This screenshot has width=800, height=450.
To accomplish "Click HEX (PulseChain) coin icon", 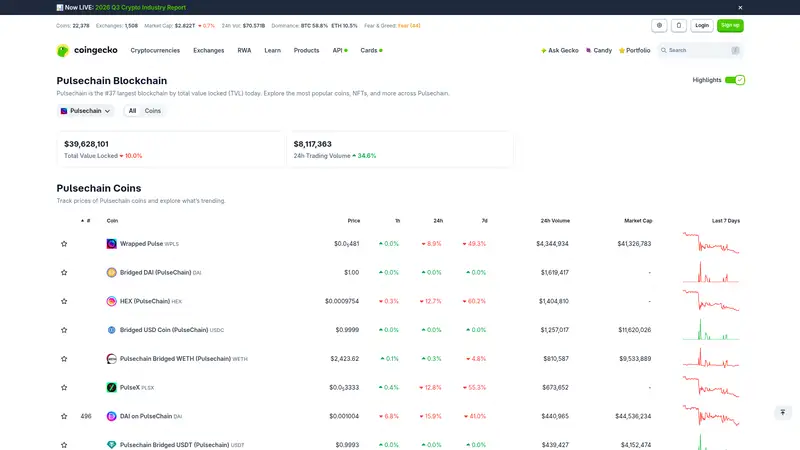I will [x=111, y=301].
